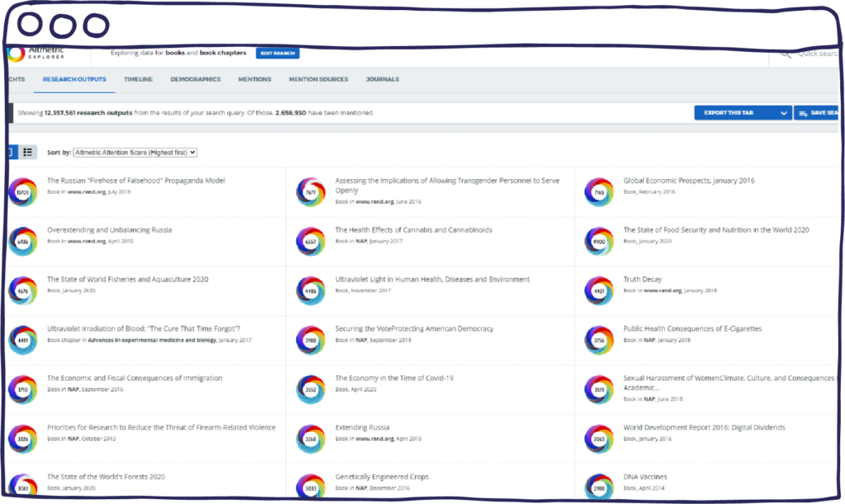Switch to the Mentions tab
845x504 pixels.
255,79
